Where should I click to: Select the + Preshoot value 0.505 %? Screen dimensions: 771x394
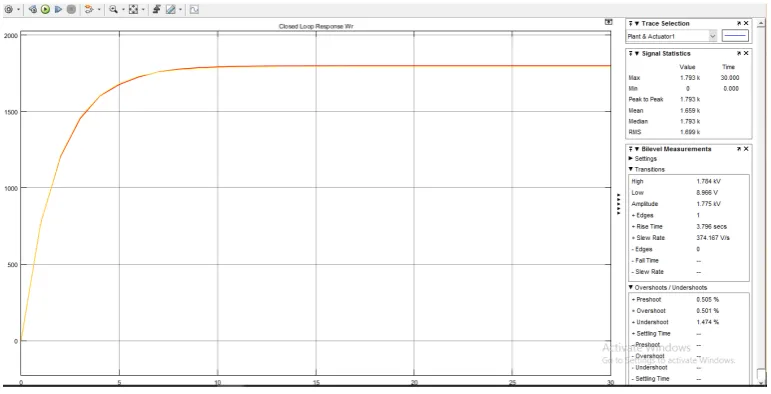708,300
